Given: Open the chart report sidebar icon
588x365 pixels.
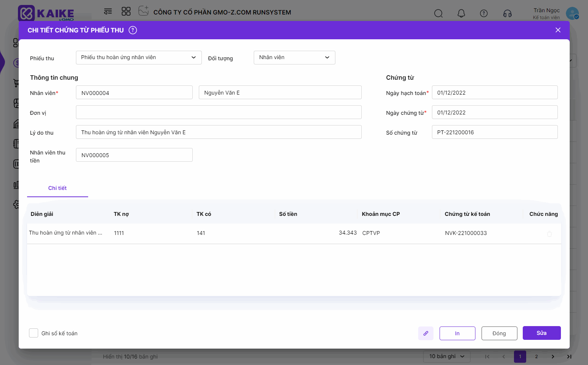Looking at the screenshot, I should (16, 185).
